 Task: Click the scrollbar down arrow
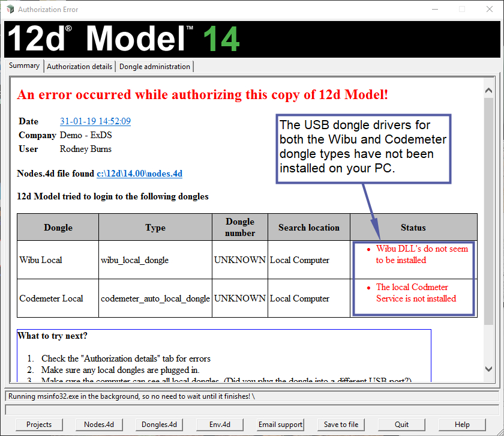click(x=488, y=369)
